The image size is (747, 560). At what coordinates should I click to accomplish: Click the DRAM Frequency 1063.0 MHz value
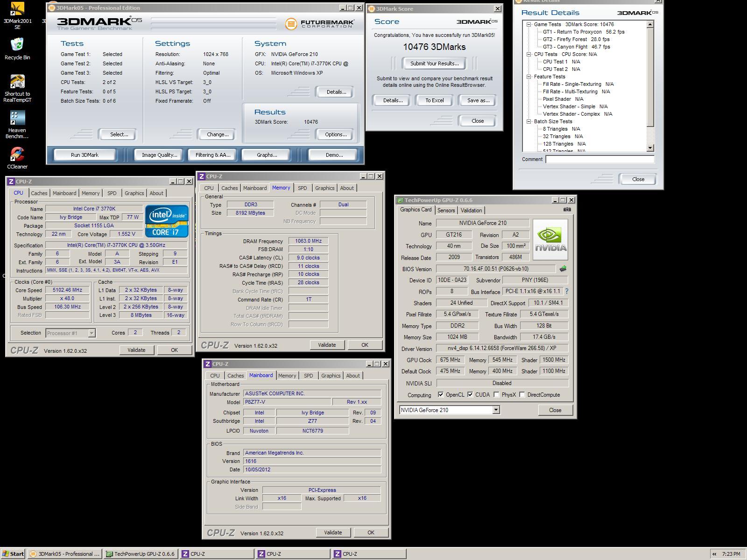pos(308,241)
